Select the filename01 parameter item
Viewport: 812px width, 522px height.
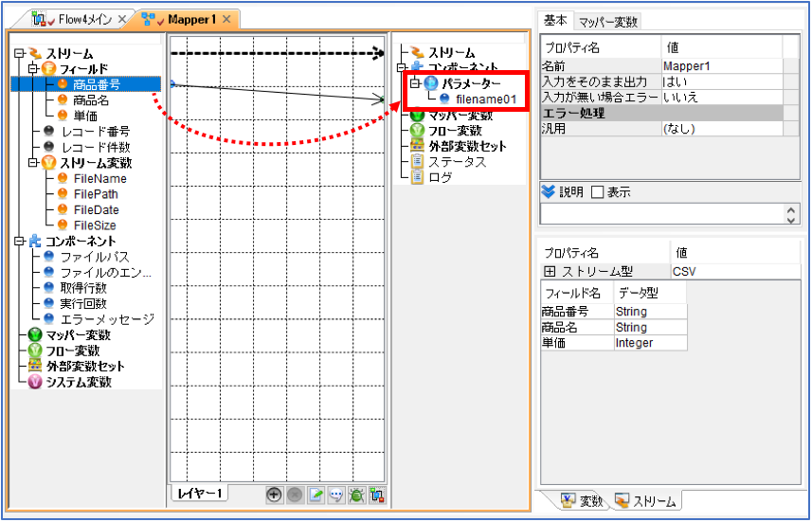coord(486,99)
